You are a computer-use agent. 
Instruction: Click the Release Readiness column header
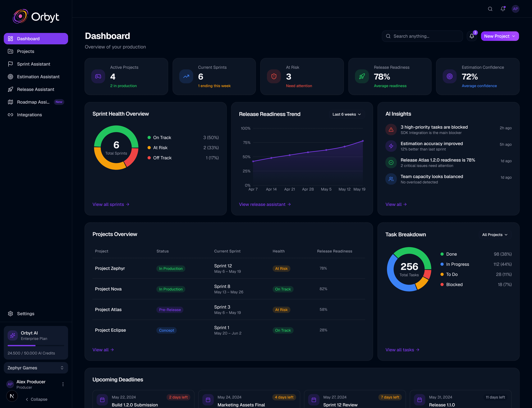pos(335,251)
